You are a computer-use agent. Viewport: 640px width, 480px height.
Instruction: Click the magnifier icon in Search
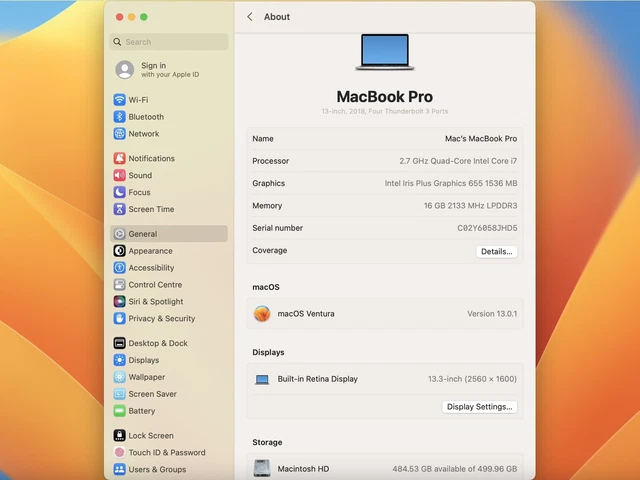[x=117, y=42]
